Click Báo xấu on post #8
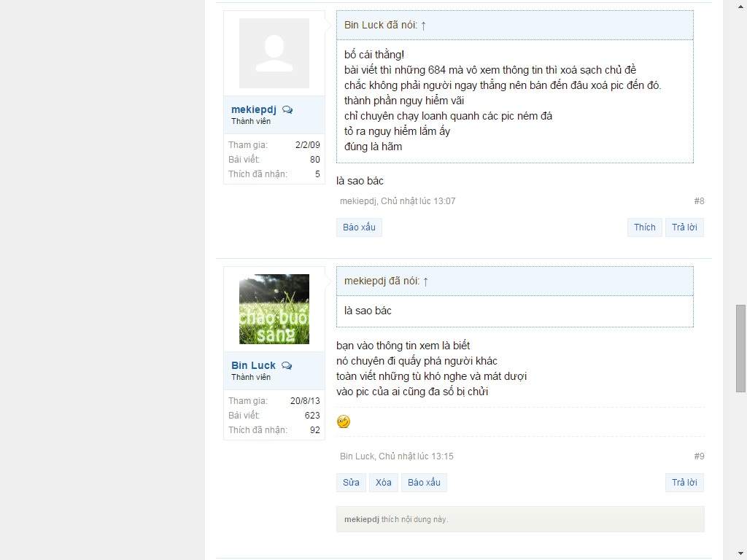This screenshot has height=560, width=747. (x=359, y=227)
